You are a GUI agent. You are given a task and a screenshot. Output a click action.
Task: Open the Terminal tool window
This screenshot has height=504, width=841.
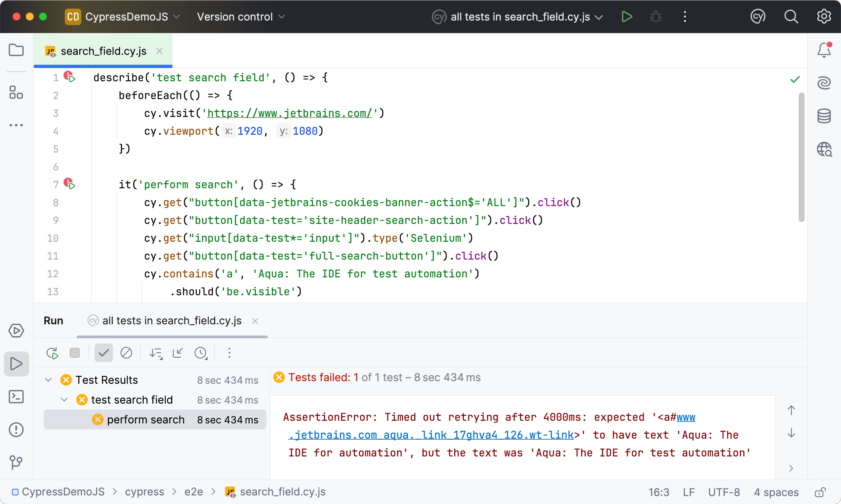16,396
